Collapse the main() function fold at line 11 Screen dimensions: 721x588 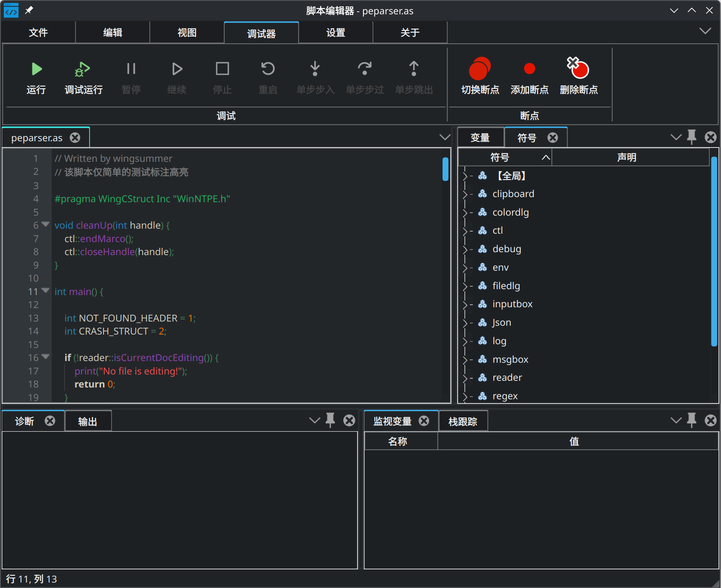pos(45,291)
